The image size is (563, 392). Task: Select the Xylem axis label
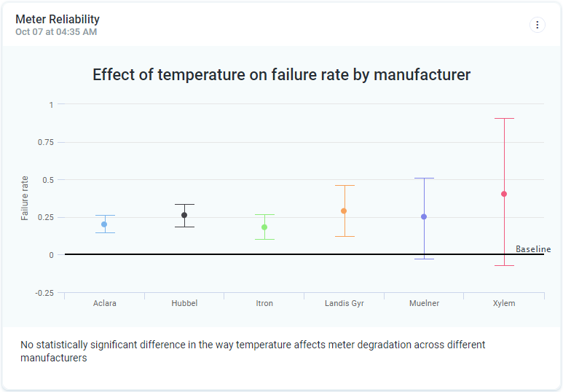click(x=504, y=303)
